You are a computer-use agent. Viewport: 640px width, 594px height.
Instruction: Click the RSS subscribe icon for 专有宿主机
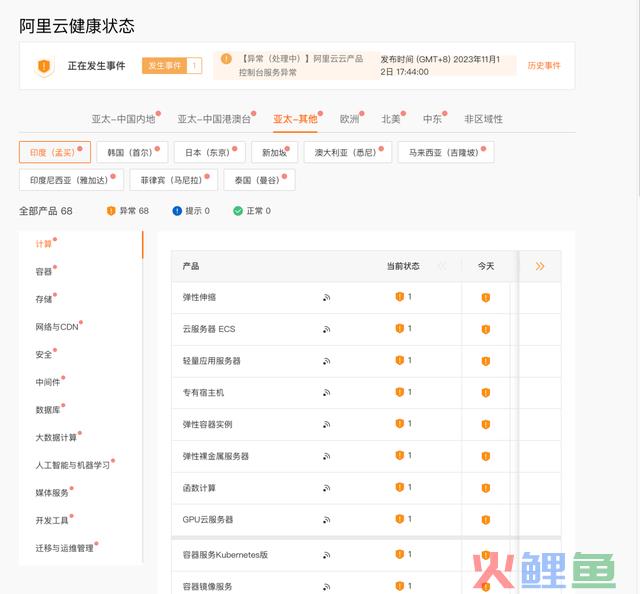(326, 393)
